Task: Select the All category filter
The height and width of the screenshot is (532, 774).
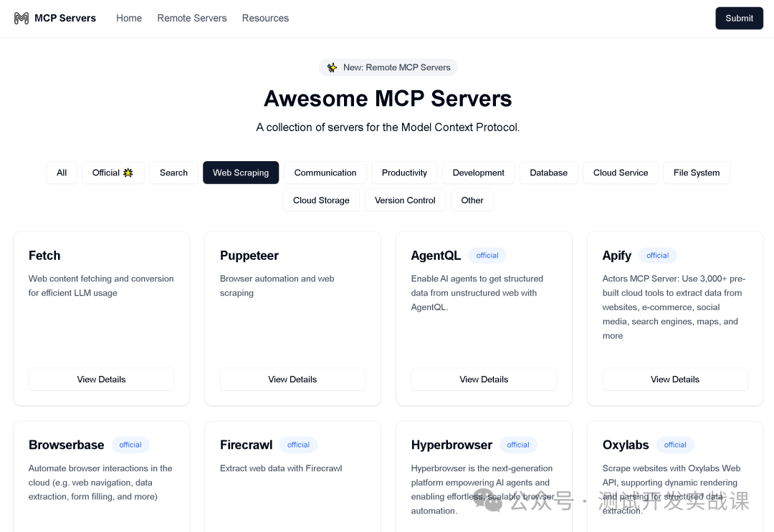Action: click(62, 173)
